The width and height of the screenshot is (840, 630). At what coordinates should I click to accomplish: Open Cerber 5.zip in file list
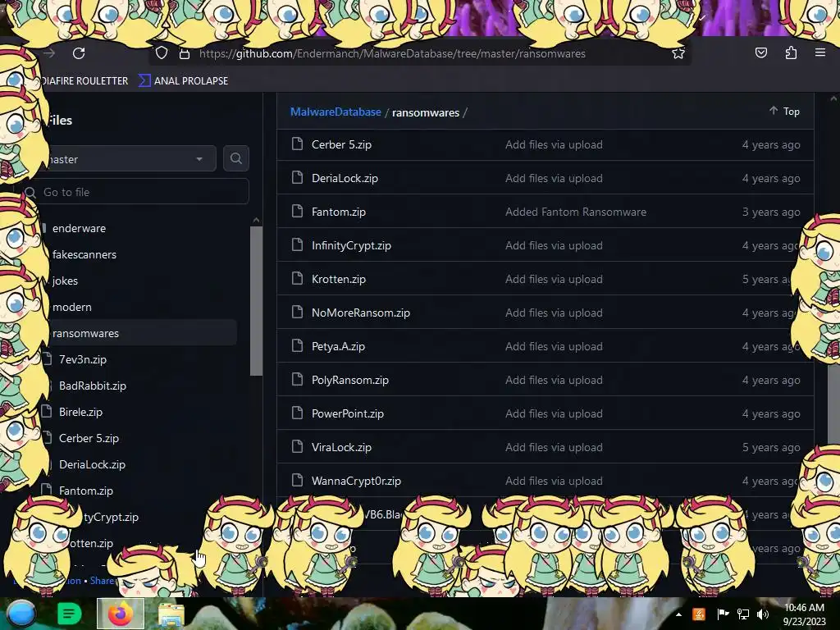[341, 144]
